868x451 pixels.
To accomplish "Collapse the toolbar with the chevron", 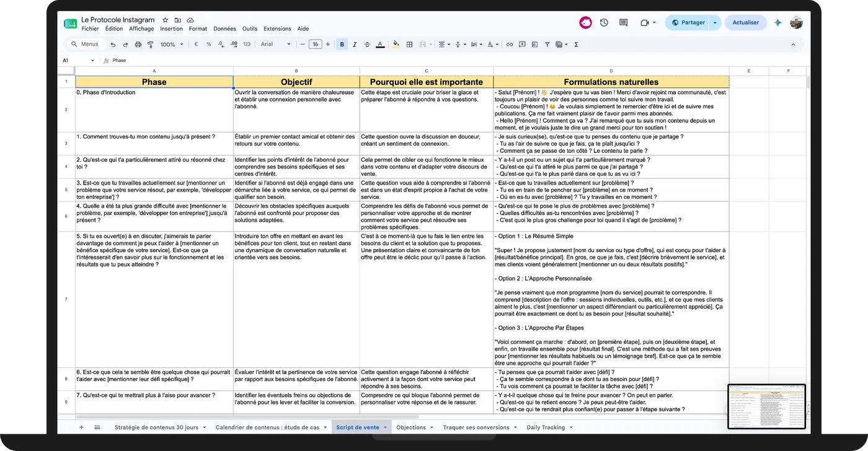I will coord(793,45).
